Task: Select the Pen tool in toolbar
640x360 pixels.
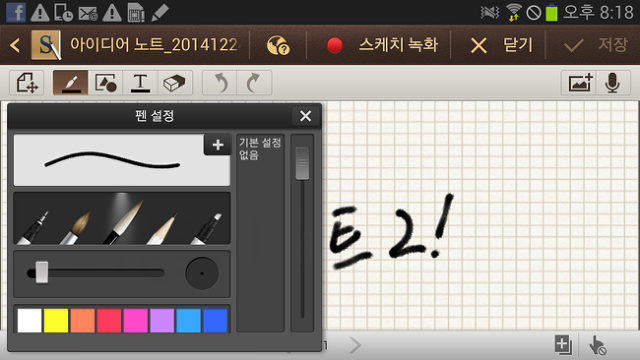Action: pos(71,83)
